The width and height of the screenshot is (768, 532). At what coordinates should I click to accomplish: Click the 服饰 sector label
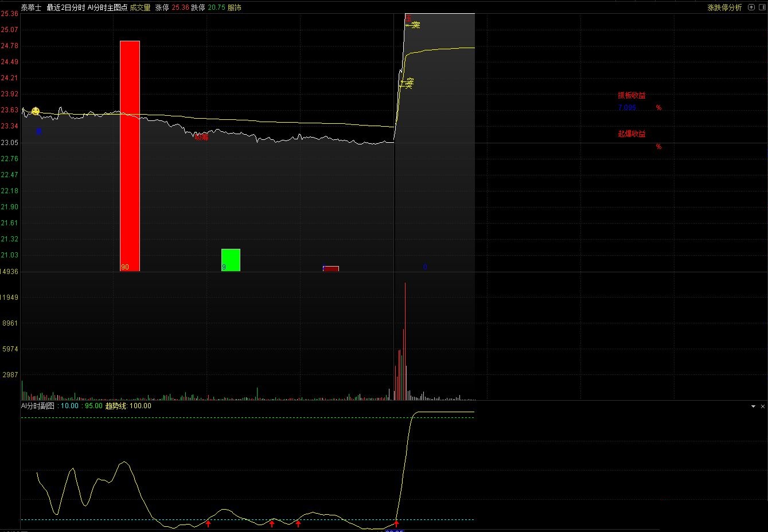click(234, 7)
